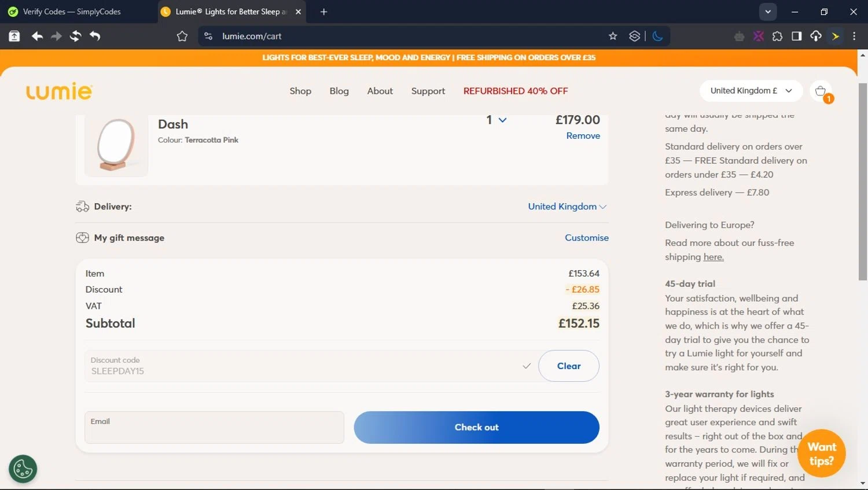Open the Support menu item
This screenshot has width=868, height=490.
[x=428, y=91]
